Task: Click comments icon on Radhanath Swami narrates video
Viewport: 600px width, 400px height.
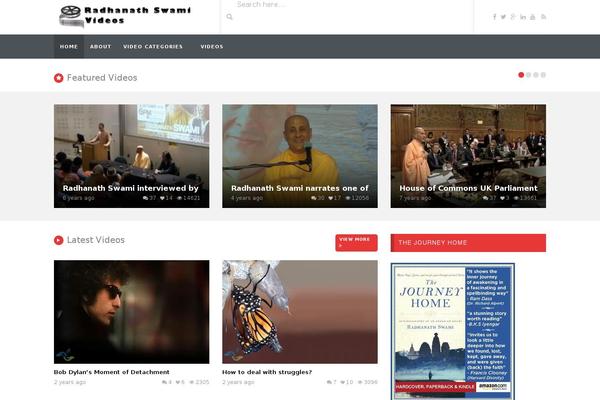Action: [314, 198]
